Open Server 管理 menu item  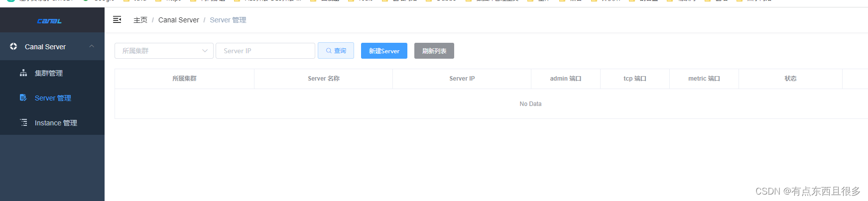point(52,98)
